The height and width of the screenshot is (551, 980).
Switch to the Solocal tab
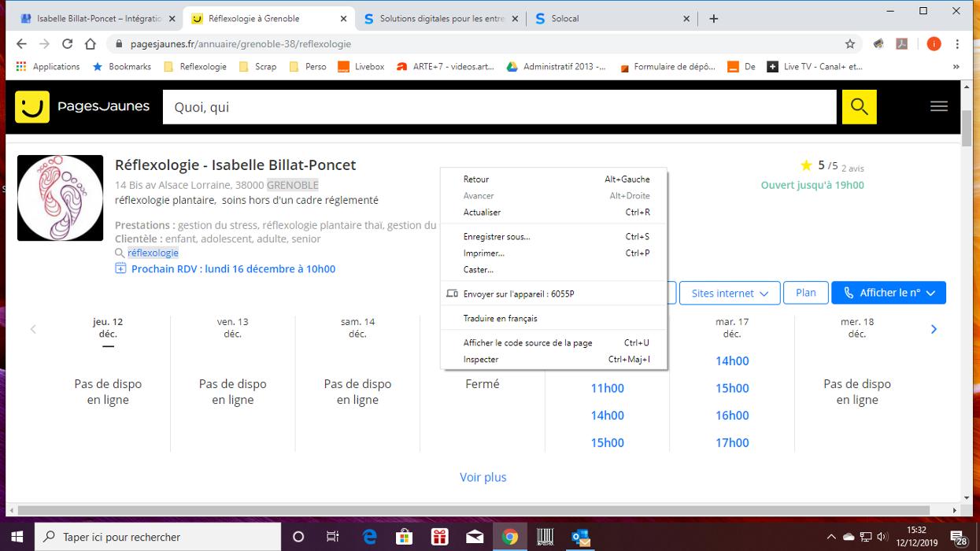[x=612, y=19]
